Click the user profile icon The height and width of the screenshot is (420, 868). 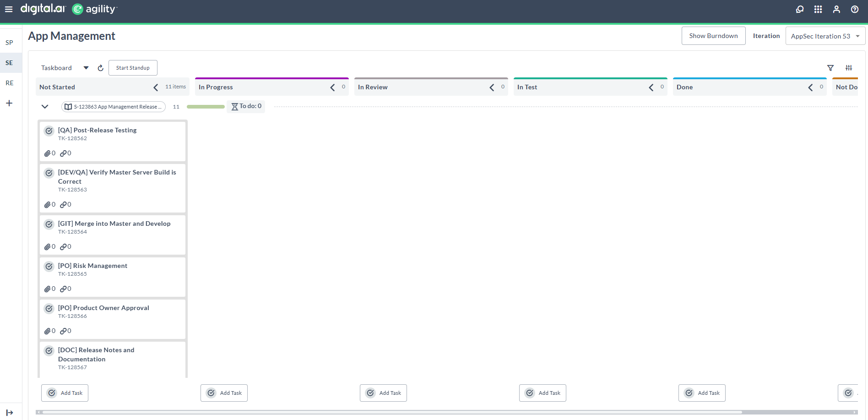click(x=836, y=9)
